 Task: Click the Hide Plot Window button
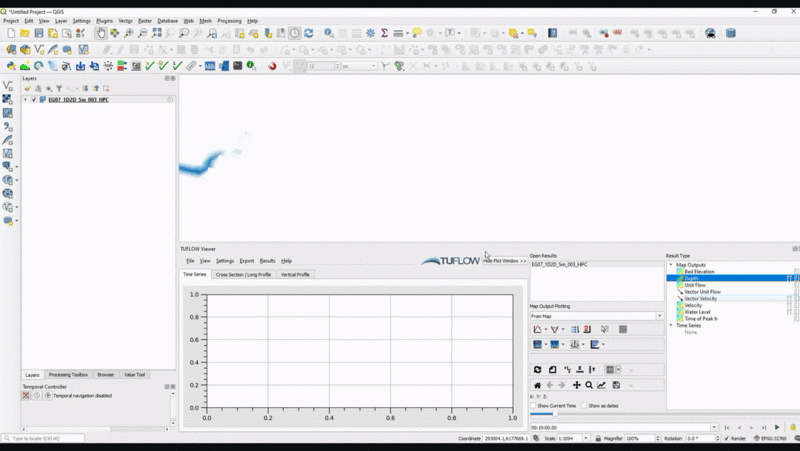(505, 261)
